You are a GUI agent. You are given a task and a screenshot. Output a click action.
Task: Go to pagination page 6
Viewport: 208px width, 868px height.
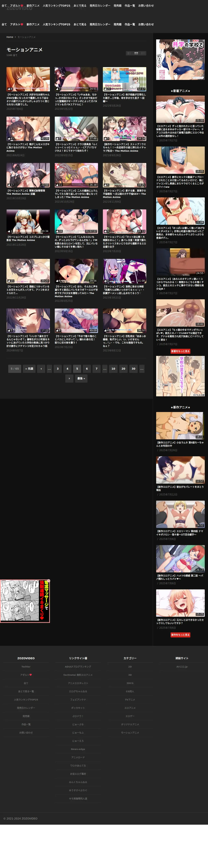pos(87,369)
